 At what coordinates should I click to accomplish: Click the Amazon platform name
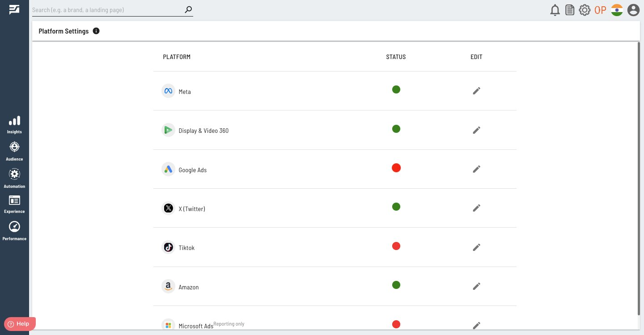click(x=189, y=287)
